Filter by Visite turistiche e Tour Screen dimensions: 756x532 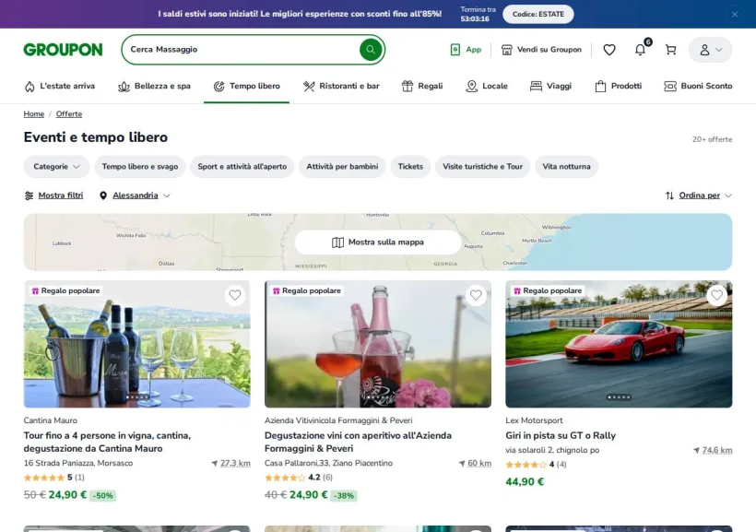coord(482,166)
